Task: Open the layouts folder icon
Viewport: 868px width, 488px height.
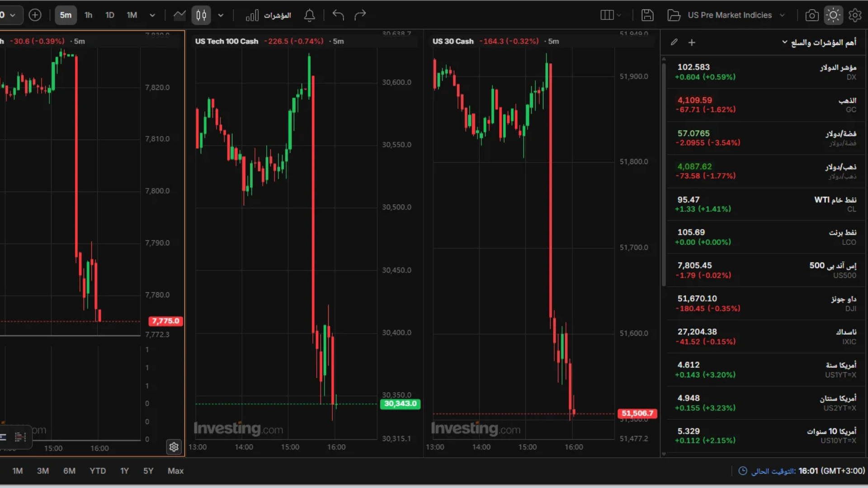Action: point(674,15)
